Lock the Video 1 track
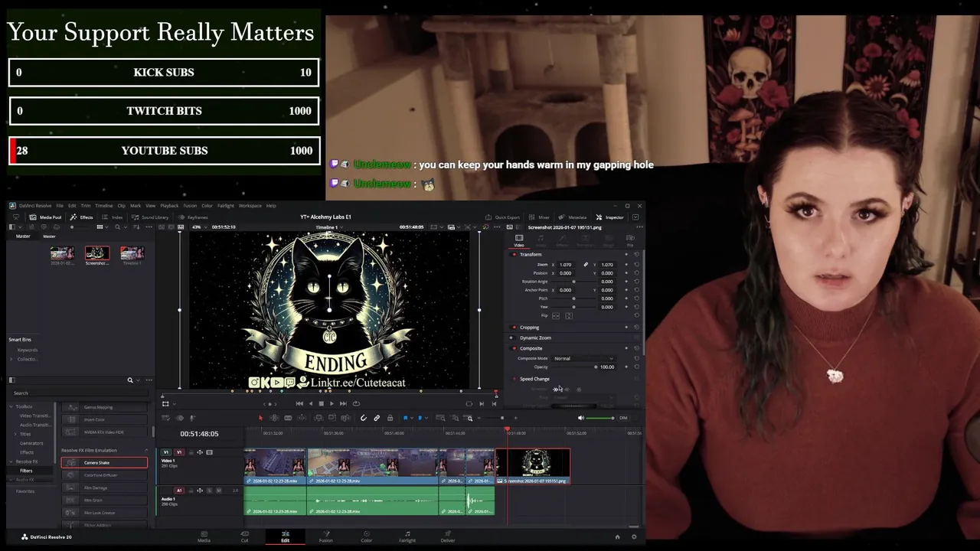Image resolution: width=980 pixels, height=551 pixels. 191,452
